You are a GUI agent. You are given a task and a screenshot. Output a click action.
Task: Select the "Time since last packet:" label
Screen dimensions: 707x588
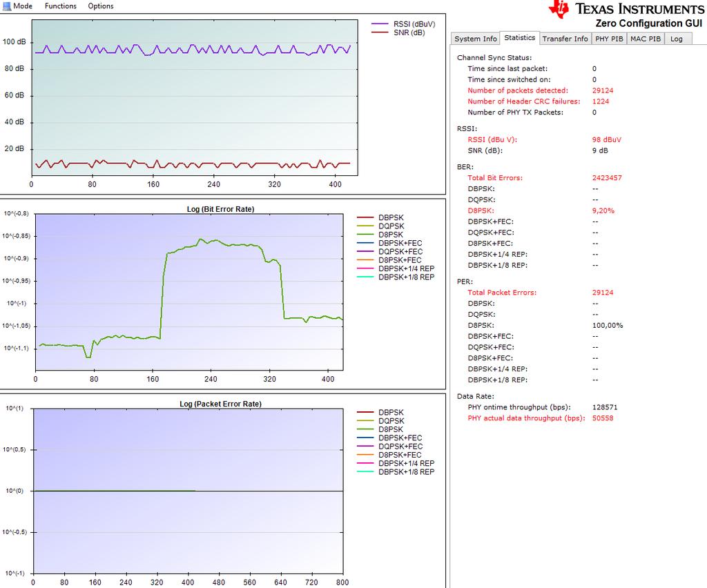point(507,68)
